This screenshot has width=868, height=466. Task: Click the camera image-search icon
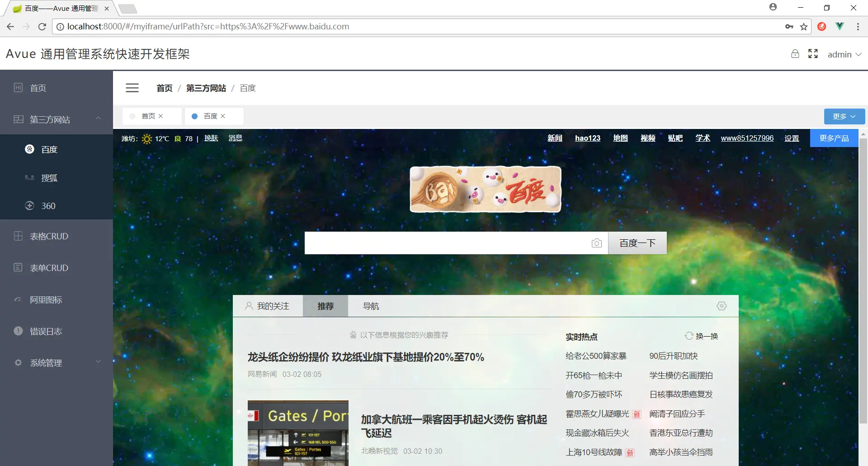pos(597,243)
